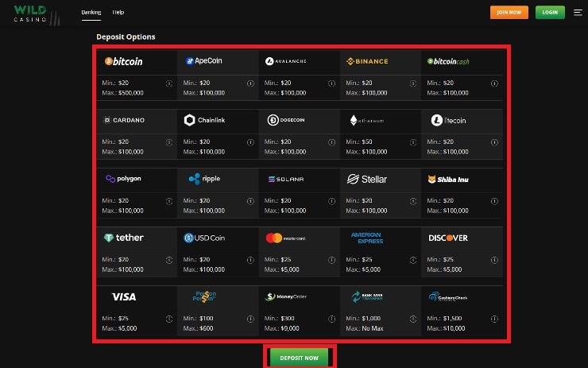Select the American Express logo

coord(367,238)
